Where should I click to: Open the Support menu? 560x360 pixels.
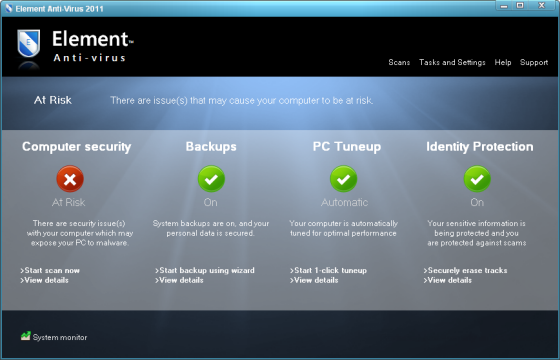point(534,62)
